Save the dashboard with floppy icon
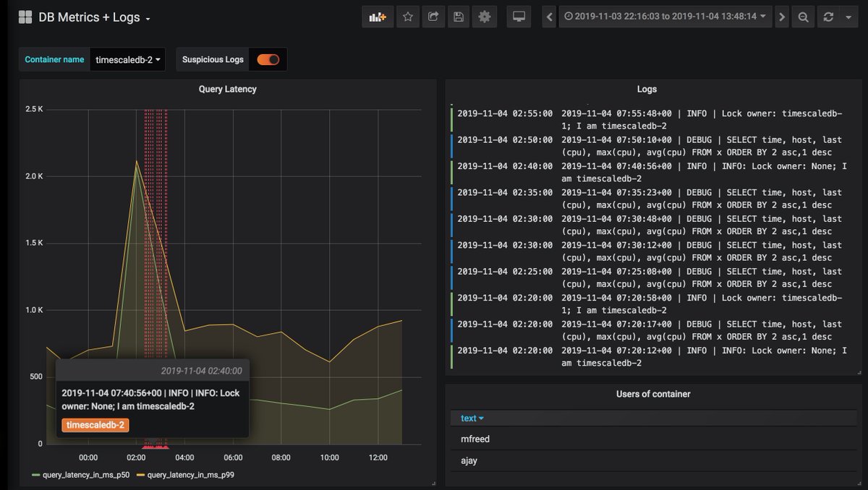 pyautogui.click(x=458, y=17)
